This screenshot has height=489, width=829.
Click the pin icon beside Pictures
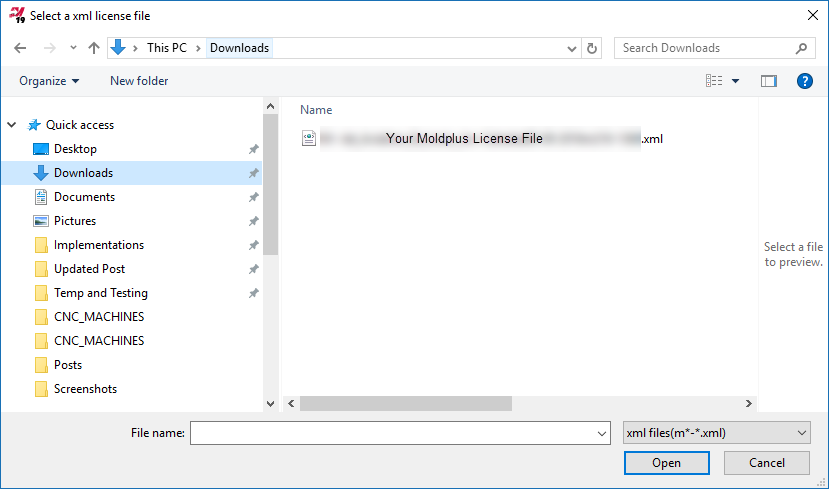coord(254,221)
